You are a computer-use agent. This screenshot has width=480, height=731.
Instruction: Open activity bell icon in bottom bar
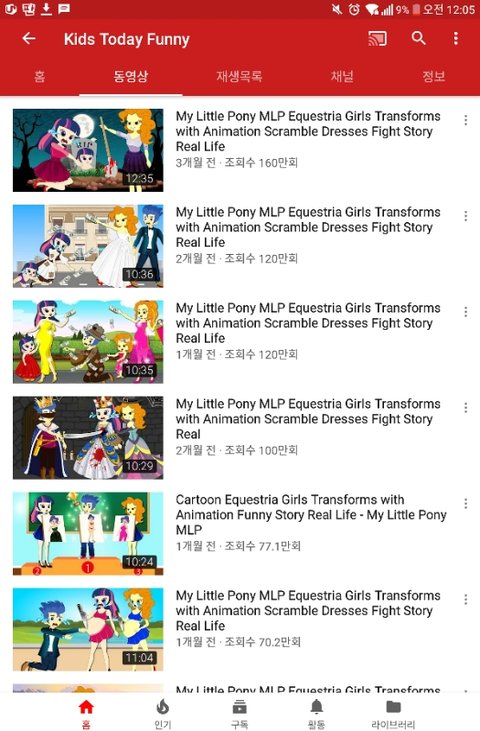click(316, 707)
